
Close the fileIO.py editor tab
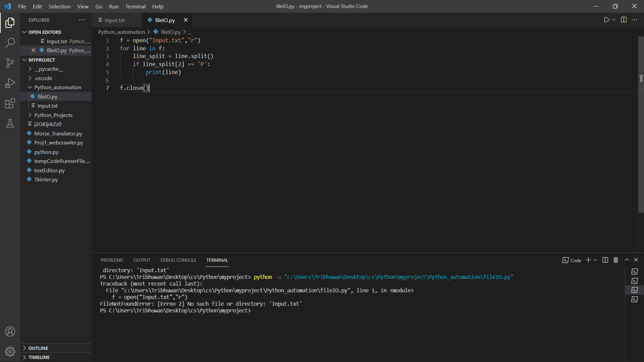click(x=185, y=20)
